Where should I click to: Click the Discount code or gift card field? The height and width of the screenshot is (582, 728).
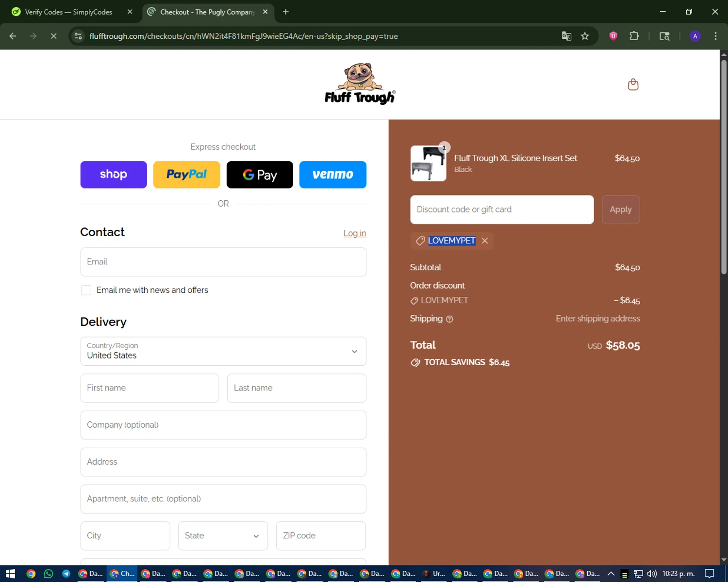(502, 210)
